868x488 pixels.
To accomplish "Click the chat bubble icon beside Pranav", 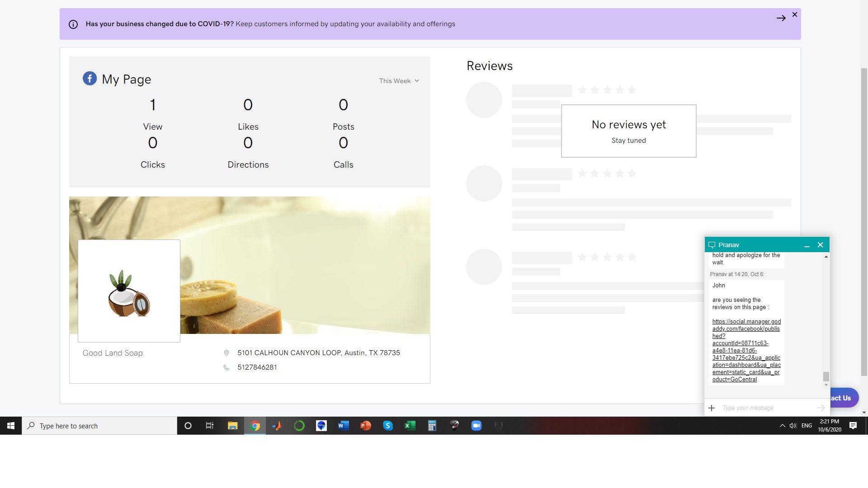I will tap(712, 245).
